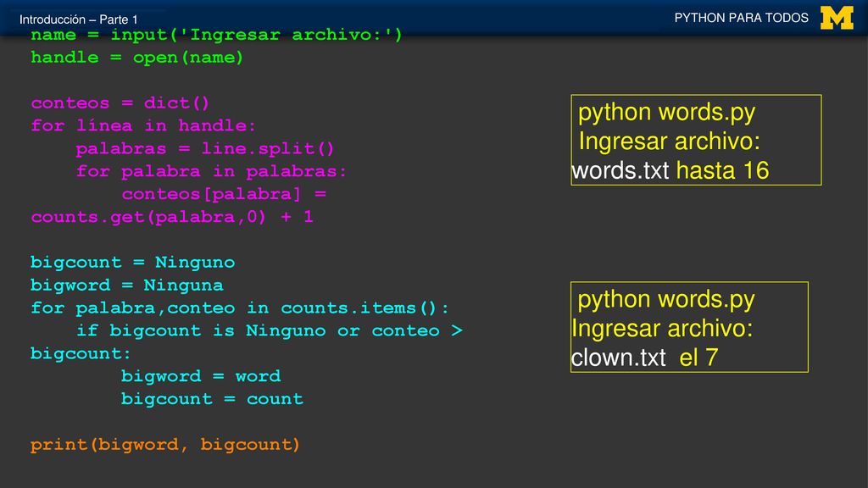Screen dimensions: 868x488
Task: Click 'python words.py' in the upper output box
Action: coord(666,113)
